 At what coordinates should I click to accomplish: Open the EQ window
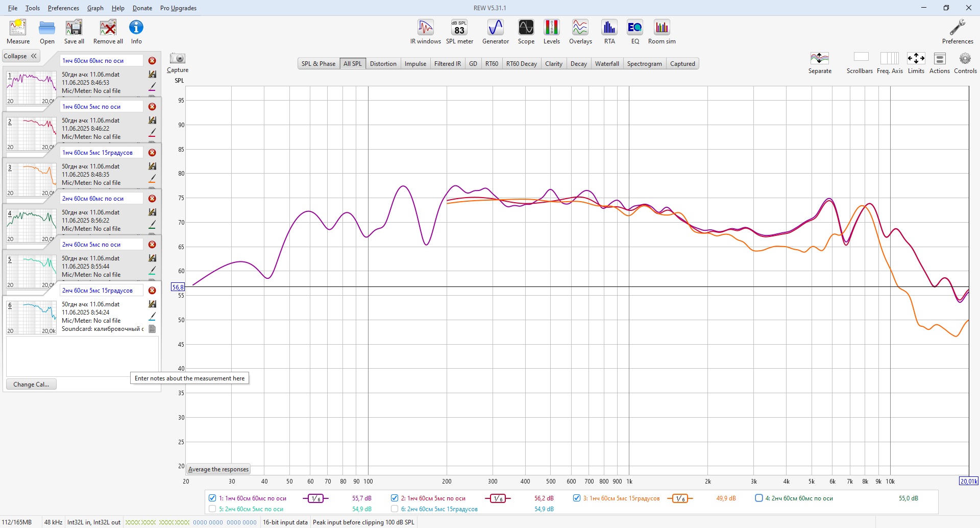(x=635, y=32)
